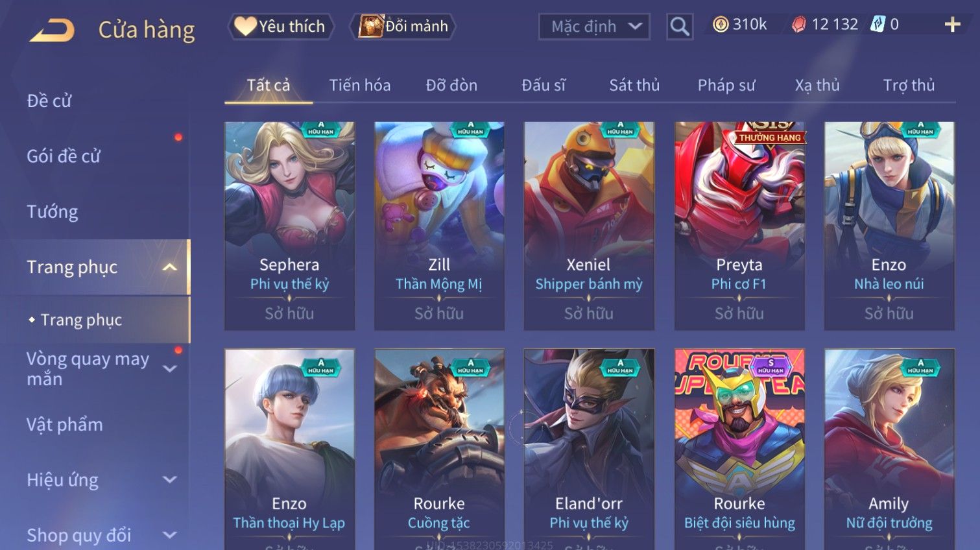Image resolution: width=980 pixels, height=550 pixels.
Task: Go back using the golden arrow icon
Action: pyautogui.click(x=52, y=30)
